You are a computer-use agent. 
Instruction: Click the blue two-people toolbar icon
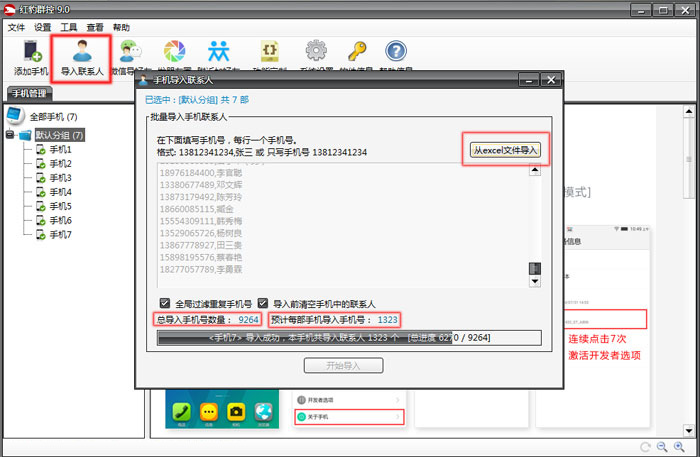coord(219,51)
